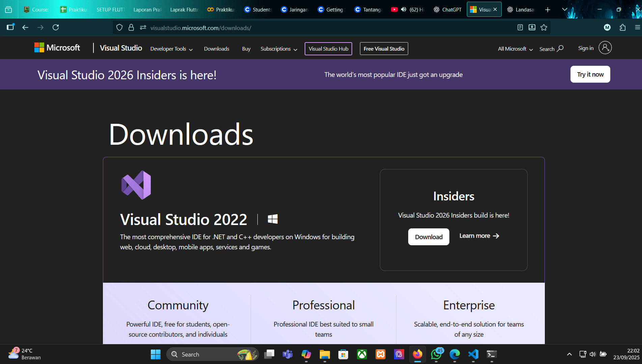View downloads in the browser toolbar

(x=532, y=27)
